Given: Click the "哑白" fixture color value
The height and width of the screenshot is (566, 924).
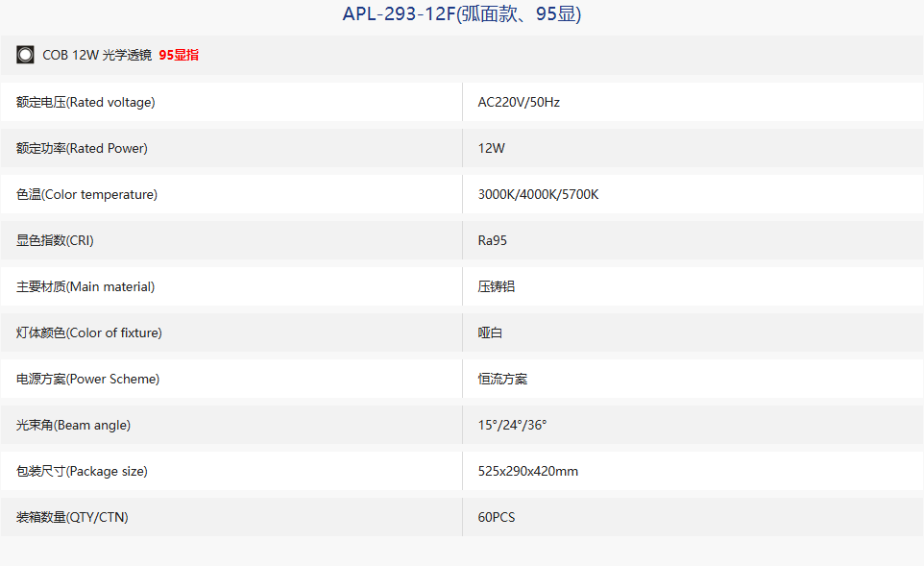Looking at the screenshot, I should click(490, 332).
